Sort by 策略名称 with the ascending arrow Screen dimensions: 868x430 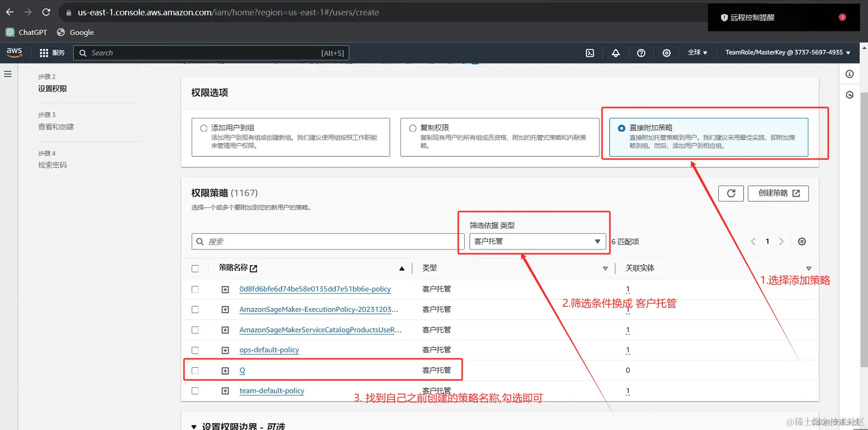coord(402,269)
